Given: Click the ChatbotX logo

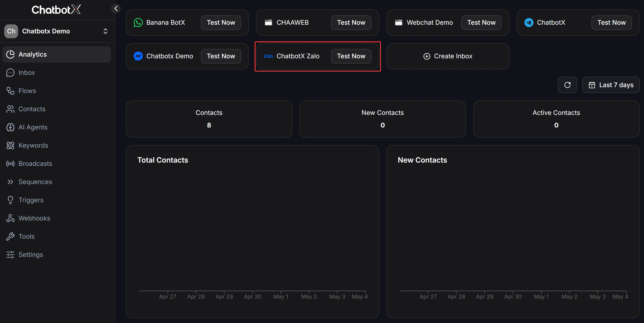Looking at the screenshot, I should coord(56,10).
